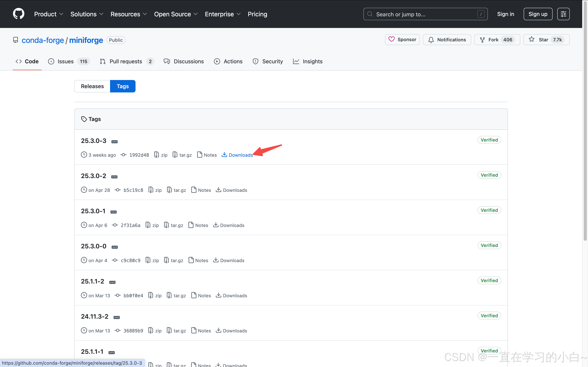The image size is (588, 367).
Task: Click the Sign in link
Action: tap(505, 14)
